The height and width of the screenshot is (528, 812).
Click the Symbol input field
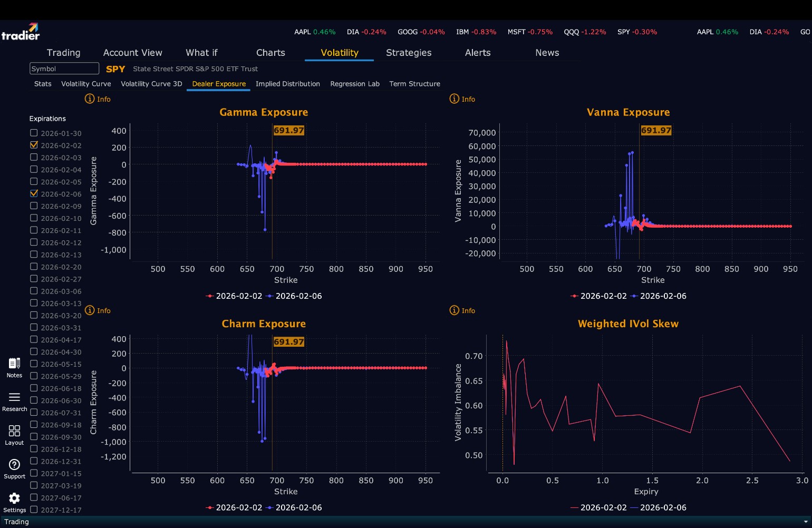point(64,69)
